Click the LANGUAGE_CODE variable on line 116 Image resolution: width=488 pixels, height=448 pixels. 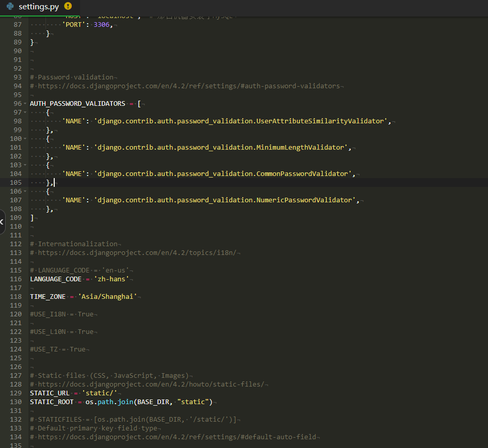tap(56, 279)
